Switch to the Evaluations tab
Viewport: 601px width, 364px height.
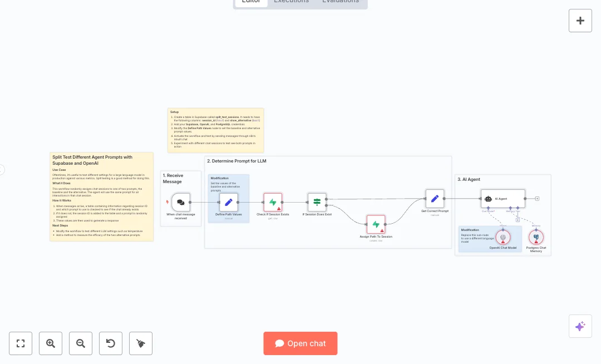340,2
